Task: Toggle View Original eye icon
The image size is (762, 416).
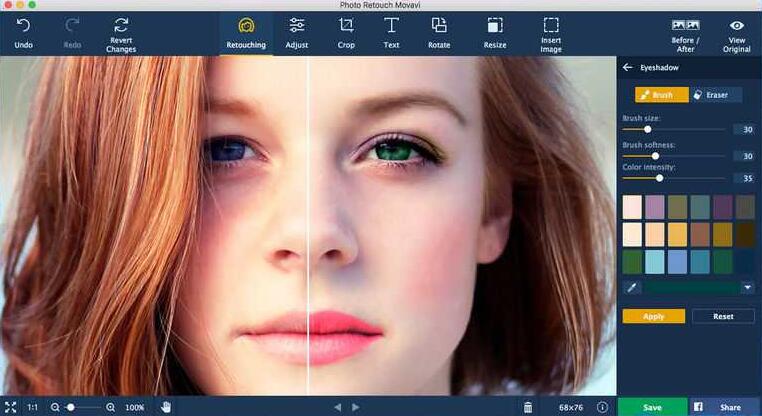Action: pyautogui.click(x=737, y=25)
